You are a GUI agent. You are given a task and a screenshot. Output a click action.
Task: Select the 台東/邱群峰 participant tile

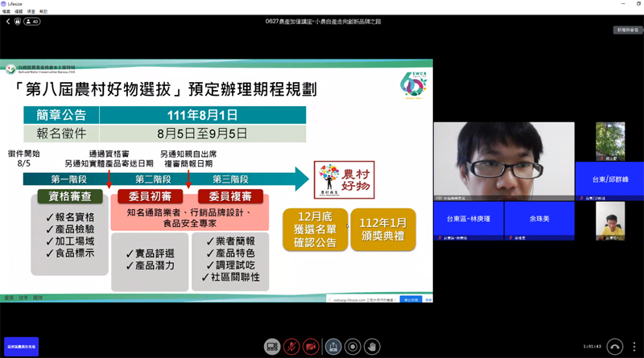(x=609, y=178)
